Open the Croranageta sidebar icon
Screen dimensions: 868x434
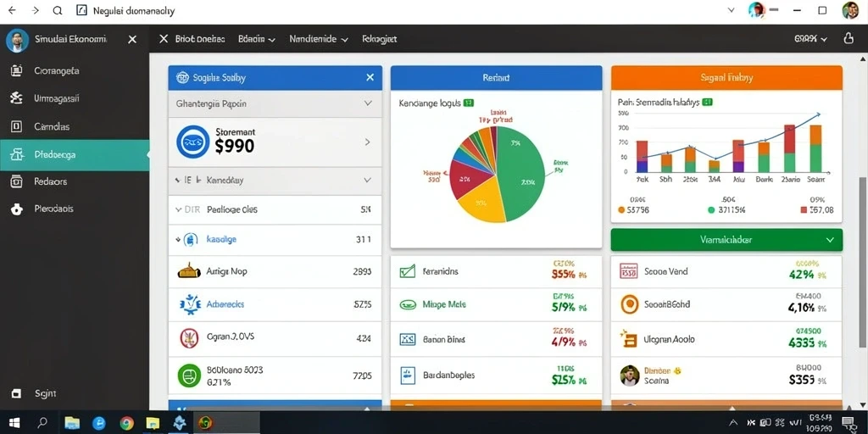pos(17,71)
